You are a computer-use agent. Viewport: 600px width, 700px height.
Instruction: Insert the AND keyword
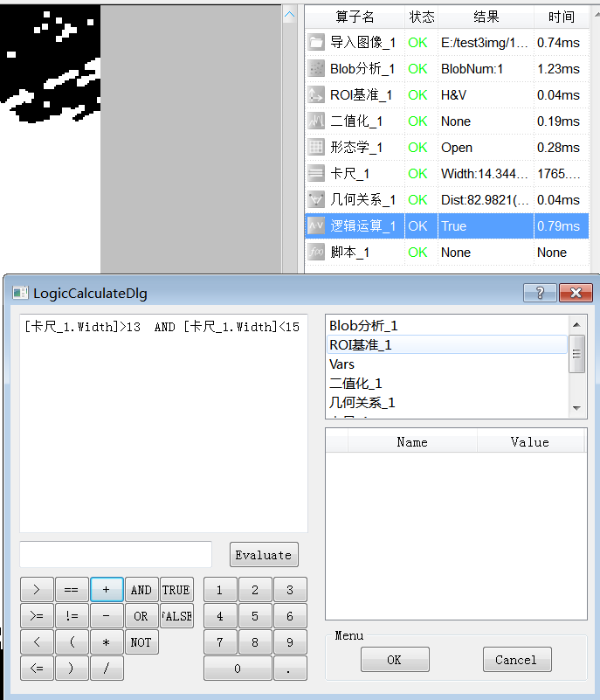141,590
